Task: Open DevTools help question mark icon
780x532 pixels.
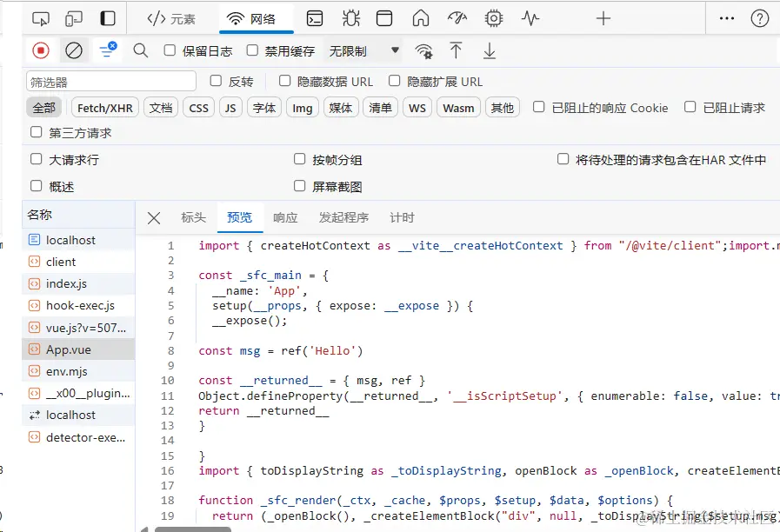Action: pyautogui.click(x=760, y=19)
